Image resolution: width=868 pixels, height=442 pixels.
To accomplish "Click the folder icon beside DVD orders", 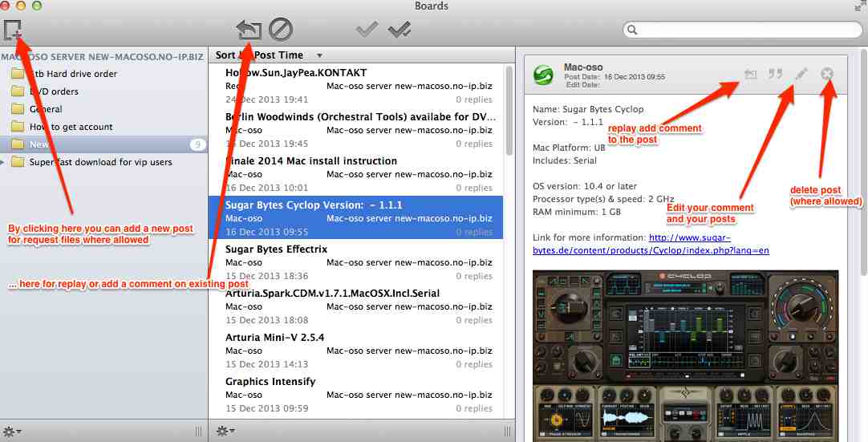I will 18,91.
